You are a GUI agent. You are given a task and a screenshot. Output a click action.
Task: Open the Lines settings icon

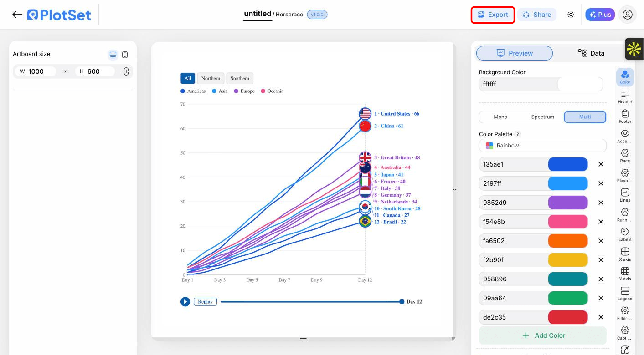(625, 195)
